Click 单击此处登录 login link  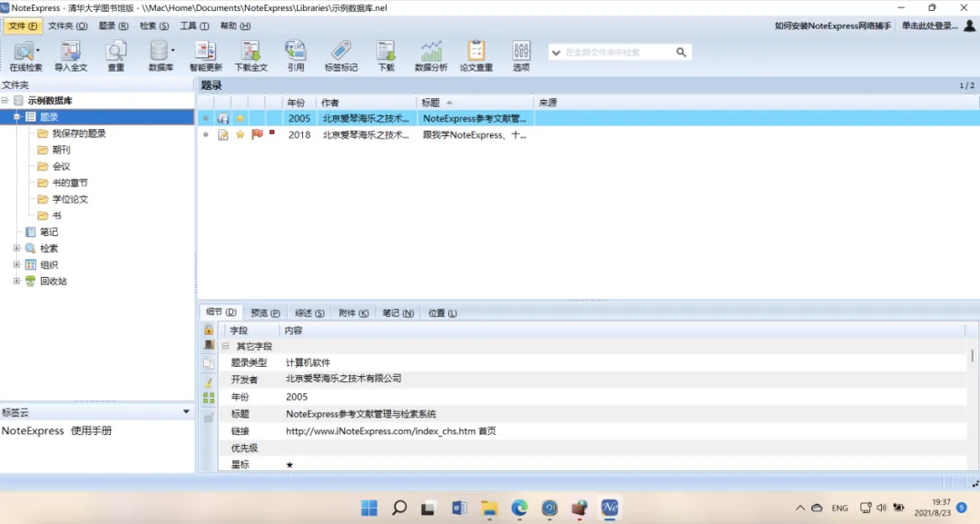[x=929, y=25]
